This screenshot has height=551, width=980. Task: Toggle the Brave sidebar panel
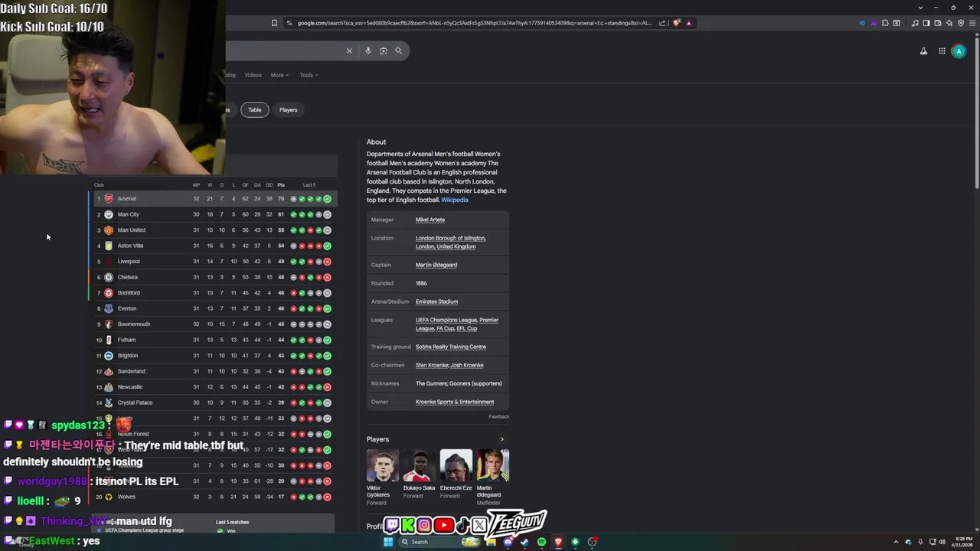[x=926, y=23]
